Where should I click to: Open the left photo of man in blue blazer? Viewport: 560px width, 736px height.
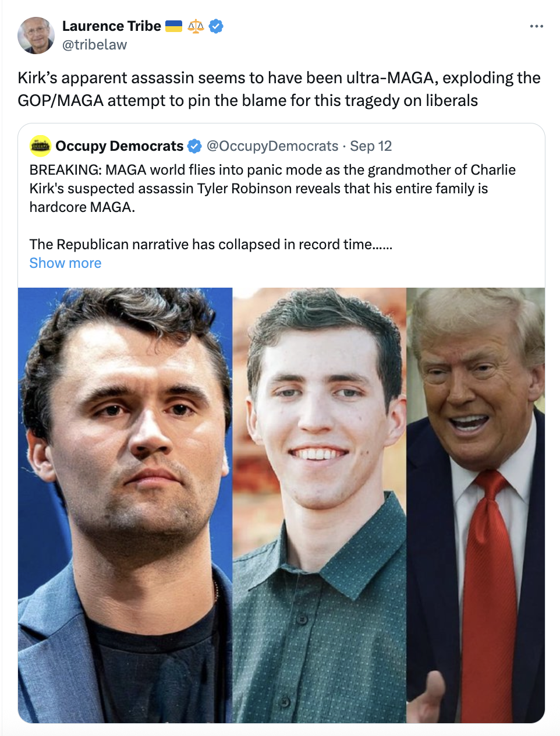point(125,505)
